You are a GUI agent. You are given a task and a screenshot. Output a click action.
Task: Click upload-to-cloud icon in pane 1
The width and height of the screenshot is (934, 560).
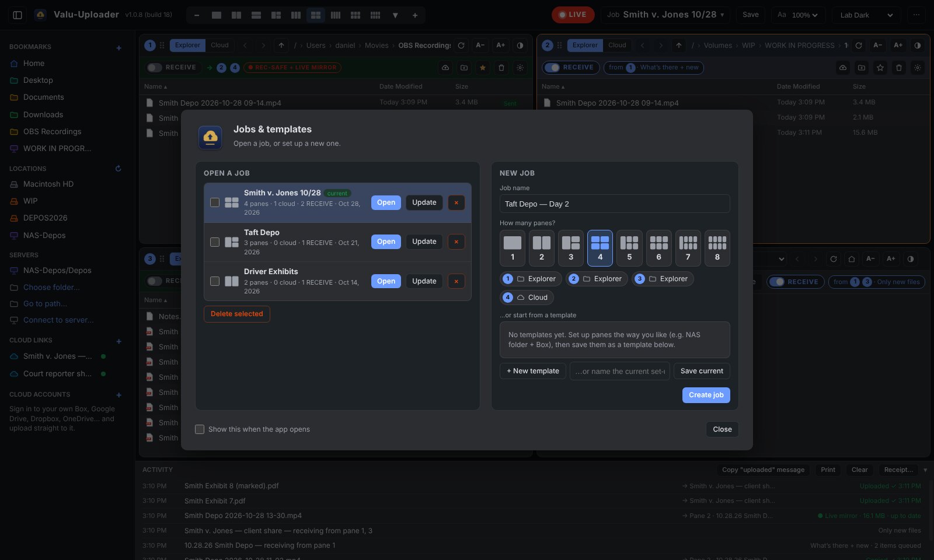coord(445,68)
